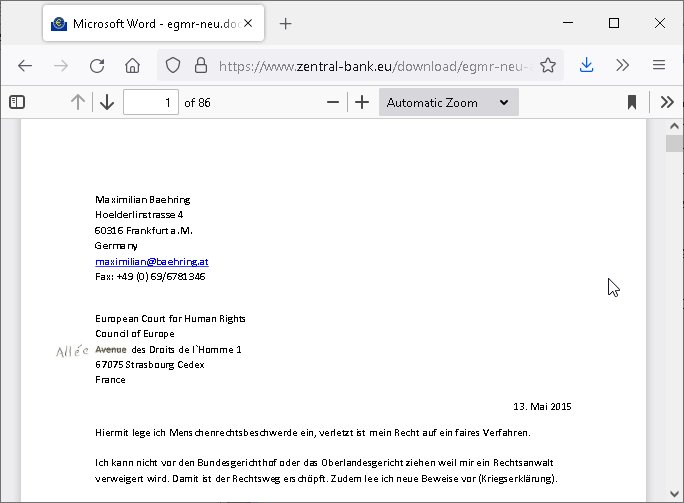
Task: Click 'Maximilian Baehring' sender name
Action: coord(143,200)
